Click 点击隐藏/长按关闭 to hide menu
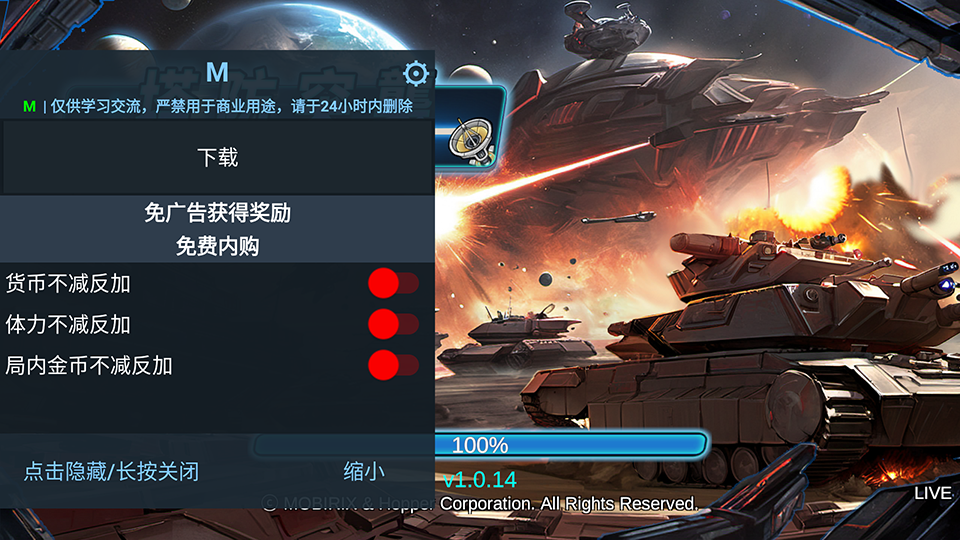The width and height of the screenshot is (960, 540). [x=111, y=471]
